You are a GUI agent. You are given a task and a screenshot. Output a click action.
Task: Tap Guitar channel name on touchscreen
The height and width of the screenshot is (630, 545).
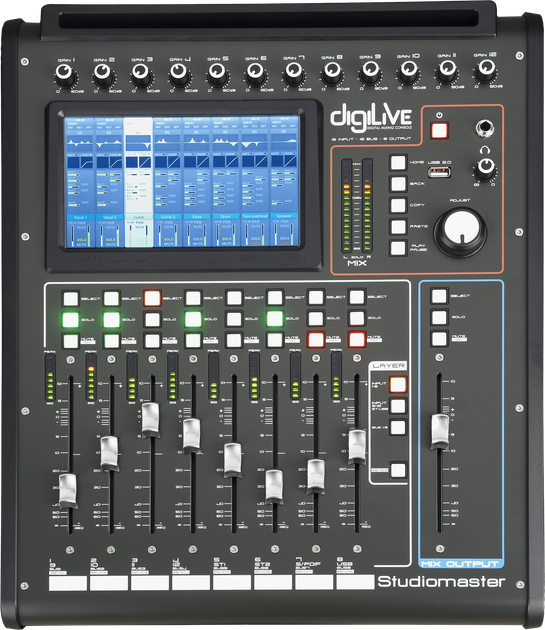[139, 217]
